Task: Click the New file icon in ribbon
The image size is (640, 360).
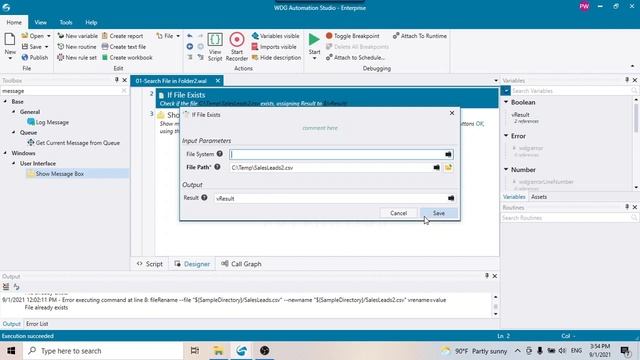Action: click(x=10, y=40)
